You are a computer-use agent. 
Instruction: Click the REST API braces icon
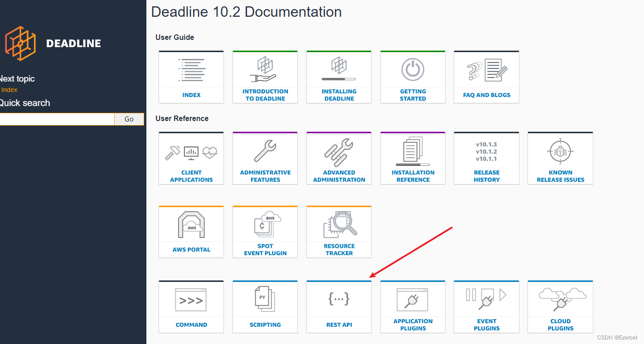(x=339, y=299)
